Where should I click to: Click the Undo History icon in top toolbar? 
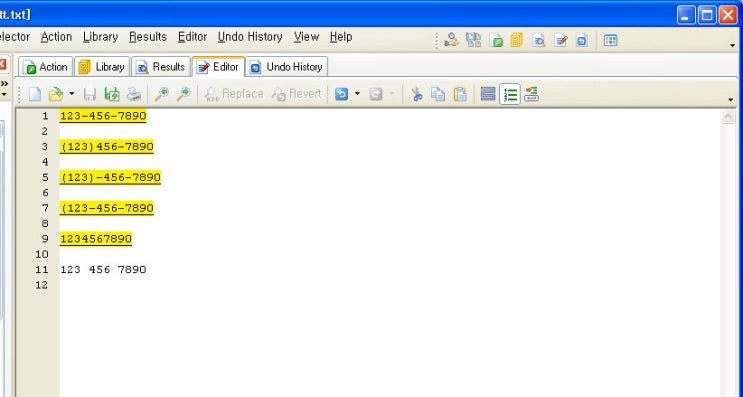click(x=582, y=41)
